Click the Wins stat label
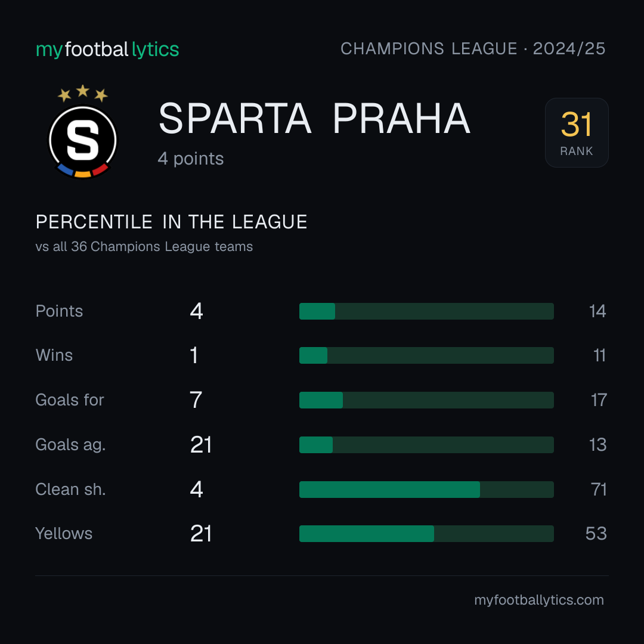This screenshot has width=644, height=644. tap(54, 355)
